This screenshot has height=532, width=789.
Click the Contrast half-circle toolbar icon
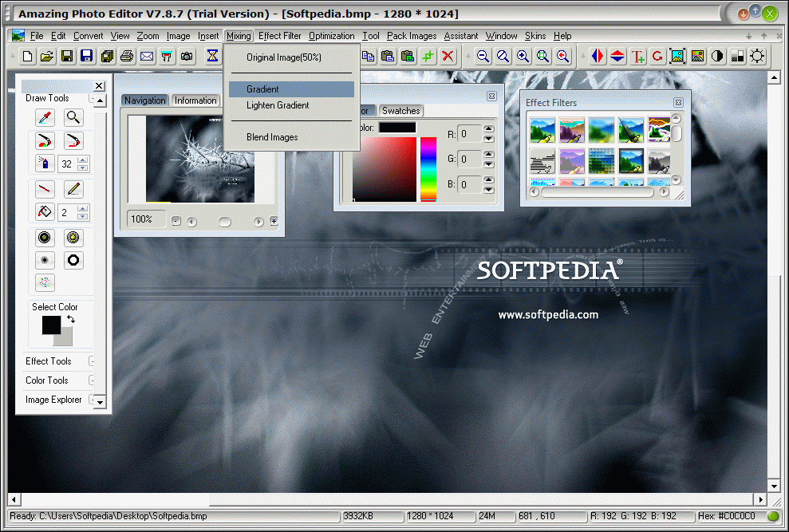click(717, 56)
